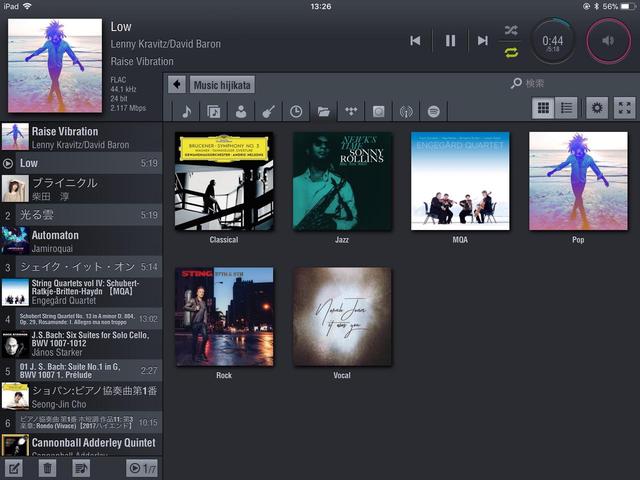Play the track Low in queue
640x480 pixels.
coord(81,163)
